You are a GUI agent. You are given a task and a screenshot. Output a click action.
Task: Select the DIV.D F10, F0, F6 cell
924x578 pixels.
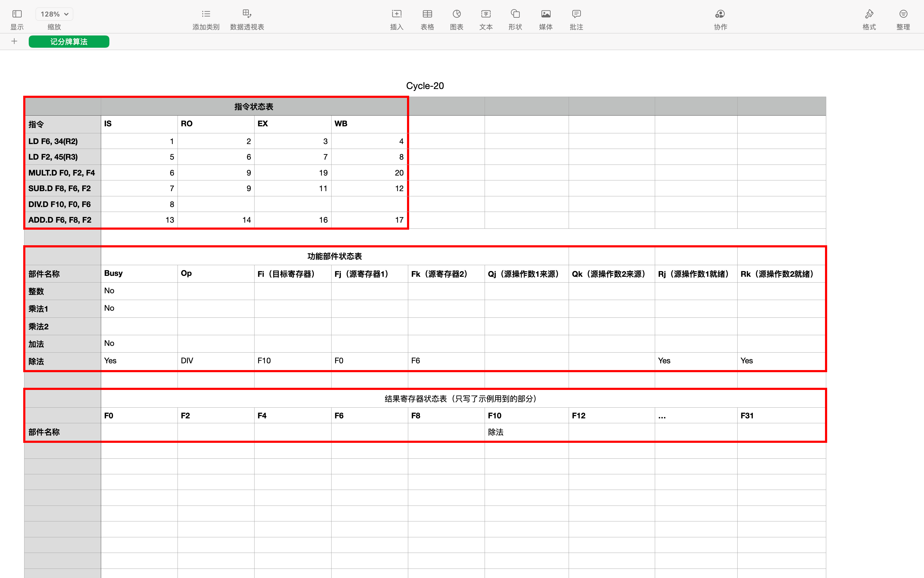pos(63,204)
